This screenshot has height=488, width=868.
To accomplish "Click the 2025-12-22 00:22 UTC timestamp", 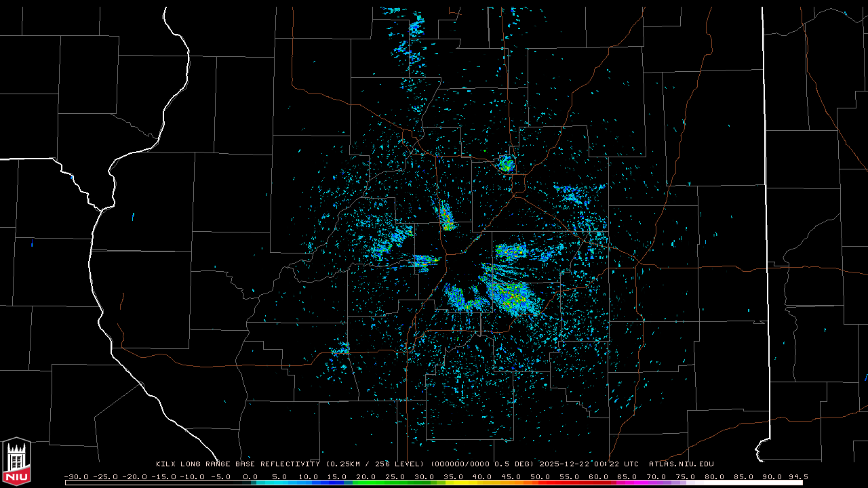I will [589, 464].
